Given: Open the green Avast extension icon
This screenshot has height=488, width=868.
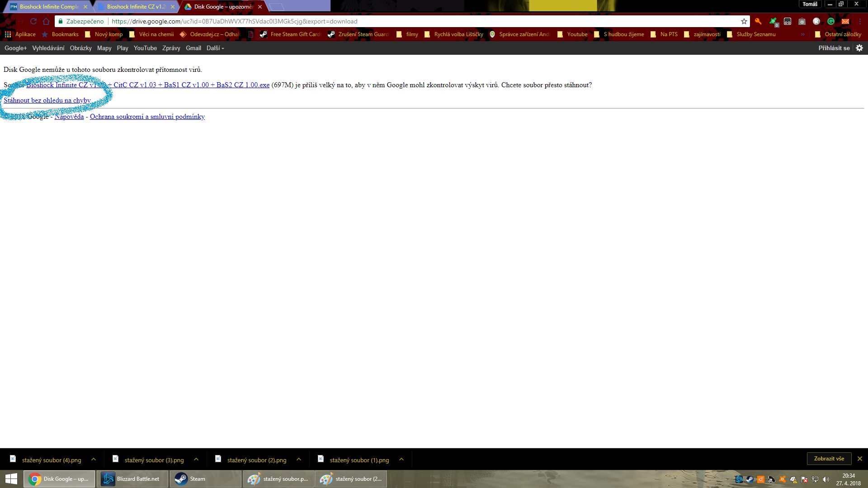Looking at the screenshot, I should [773, 21].
